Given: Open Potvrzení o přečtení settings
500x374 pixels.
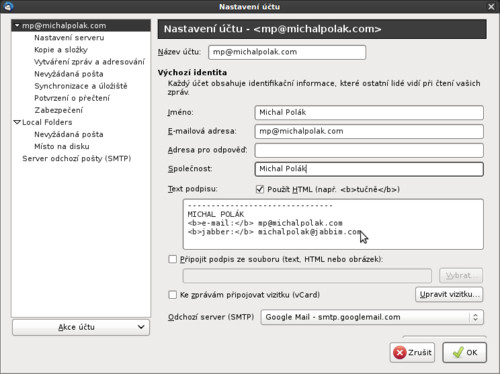Looking at the screenshot, I should point(72,98).
